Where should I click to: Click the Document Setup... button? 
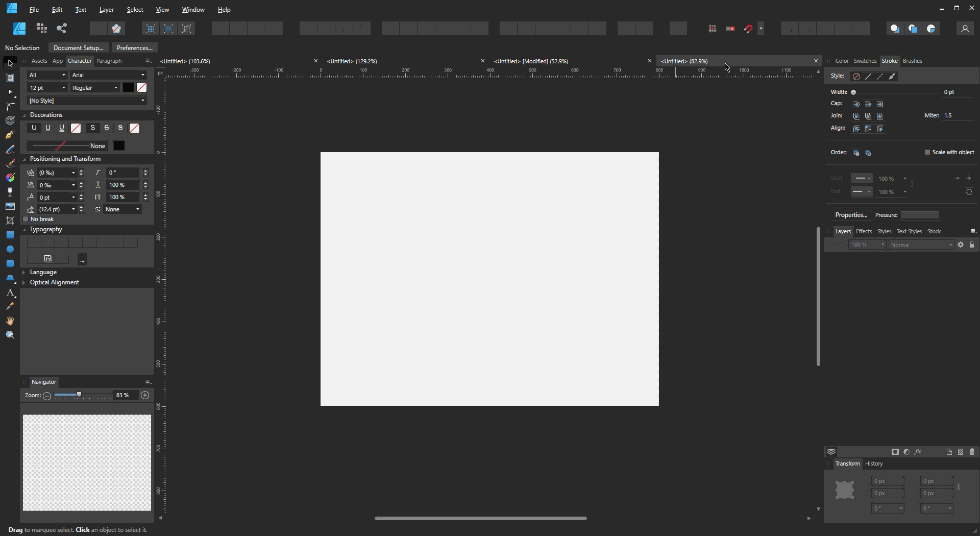click(78, 48)
